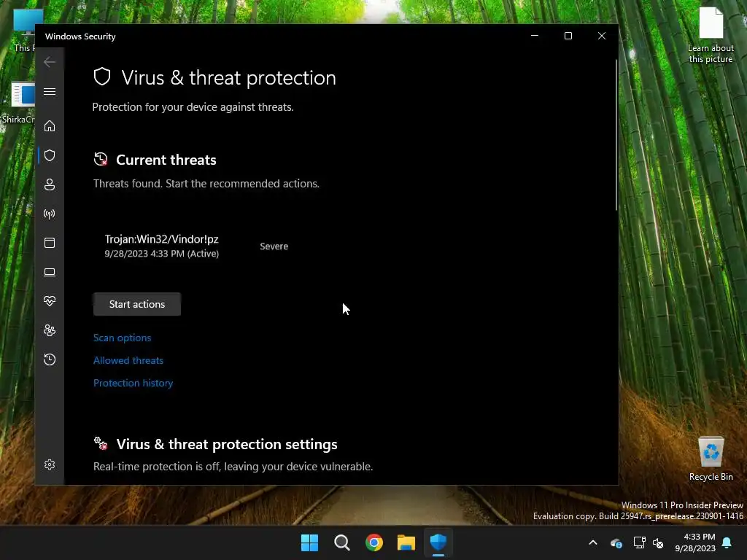This screenshot has height=560, width=747.
Task: Click the shield icon beside the page title
Action: (102, 77)
